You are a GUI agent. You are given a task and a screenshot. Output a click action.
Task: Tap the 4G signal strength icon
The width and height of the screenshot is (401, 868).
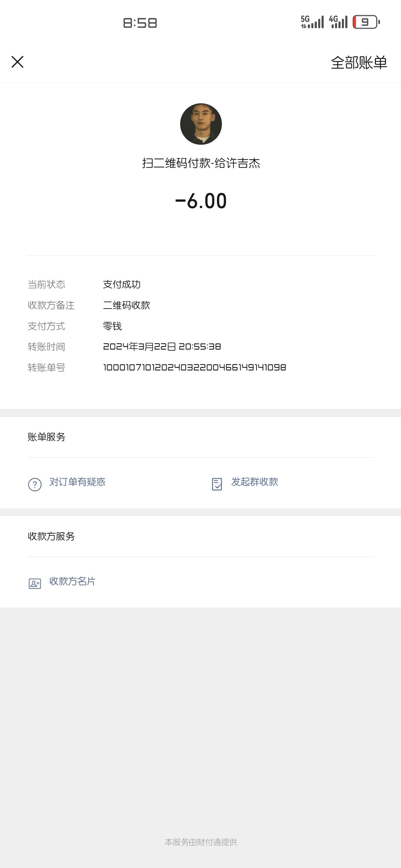[338, 22]
